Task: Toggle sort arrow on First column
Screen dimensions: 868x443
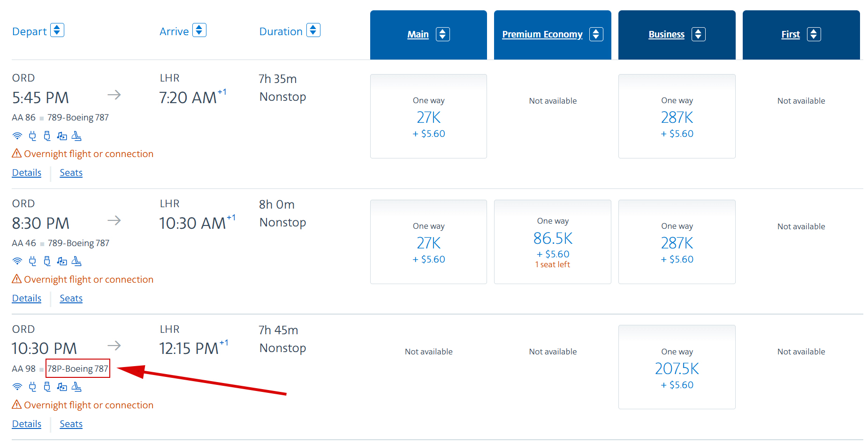Action: [814, 34]
